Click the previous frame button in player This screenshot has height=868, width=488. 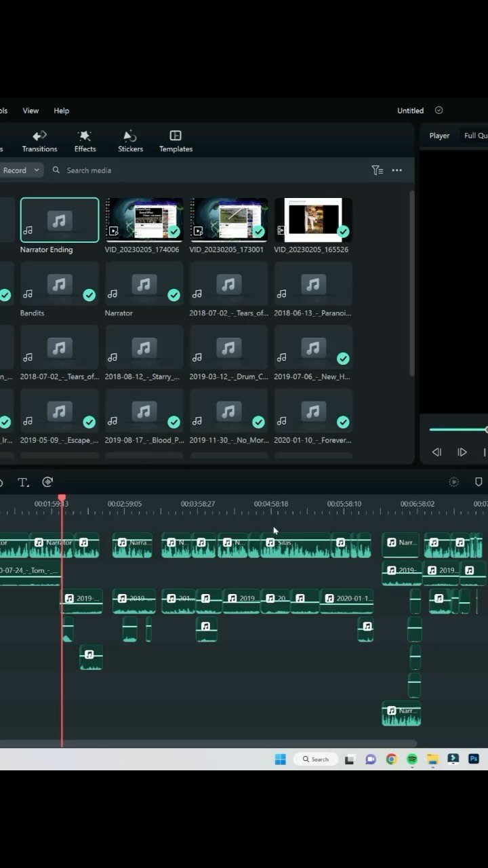pos(436,452)
